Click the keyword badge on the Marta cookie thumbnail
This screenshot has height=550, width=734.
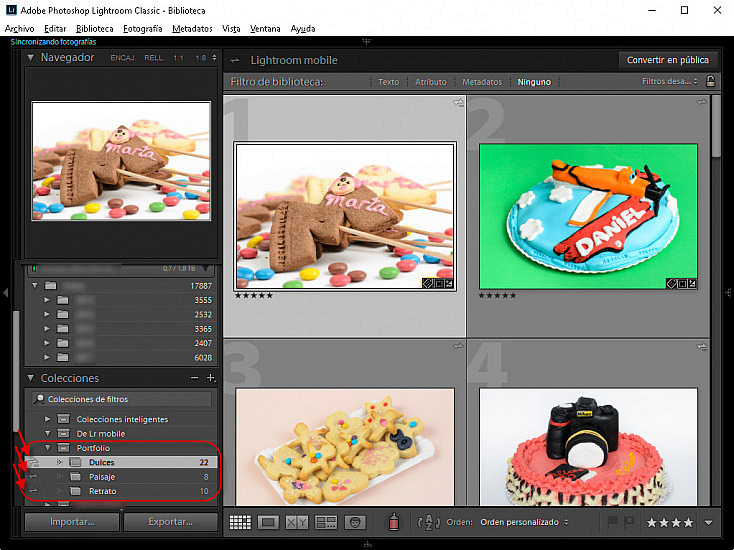(428, 283)
